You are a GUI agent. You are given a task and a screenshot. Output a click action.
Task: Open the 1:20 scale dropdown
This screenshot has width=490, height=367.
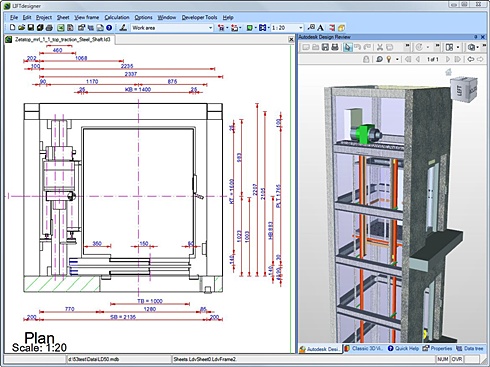pos(300,28)
